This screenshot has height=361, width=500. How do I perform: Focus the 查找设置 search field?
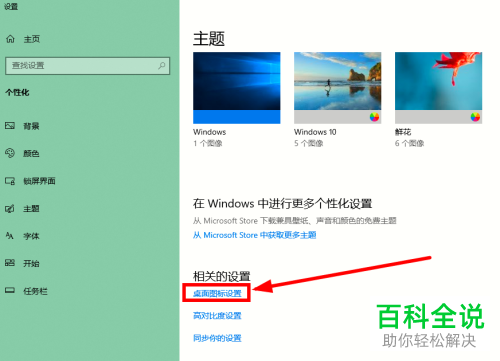pyautogui.click(x=87, y=66)
